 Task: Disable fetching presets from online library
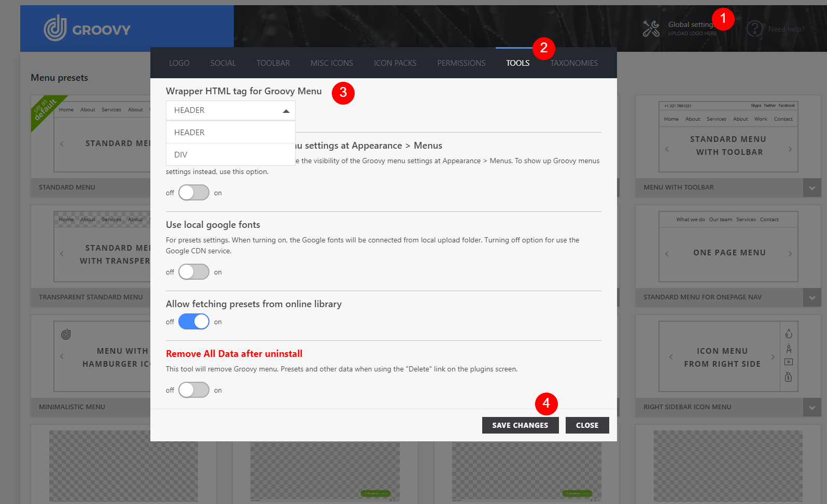pyautogui.click(x=194, y=322)
